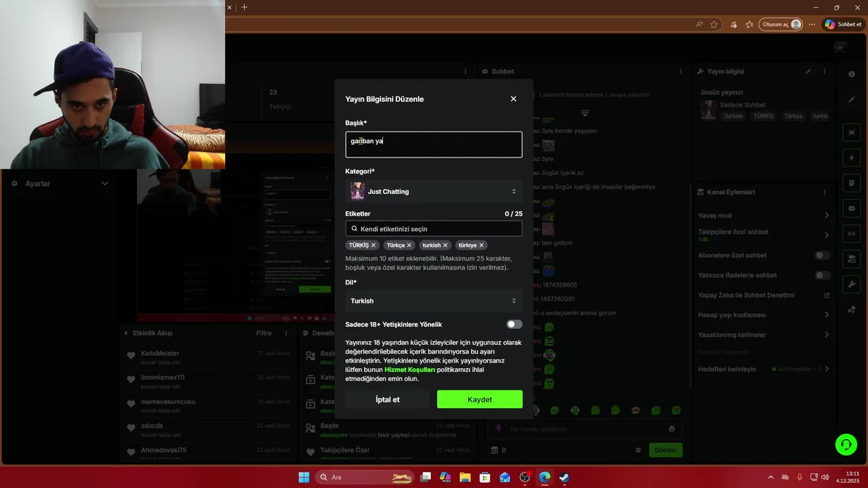Click screen capture icon in right sidebar
Viewport: 868px width, 488px height.
click(x=852, y=132)
